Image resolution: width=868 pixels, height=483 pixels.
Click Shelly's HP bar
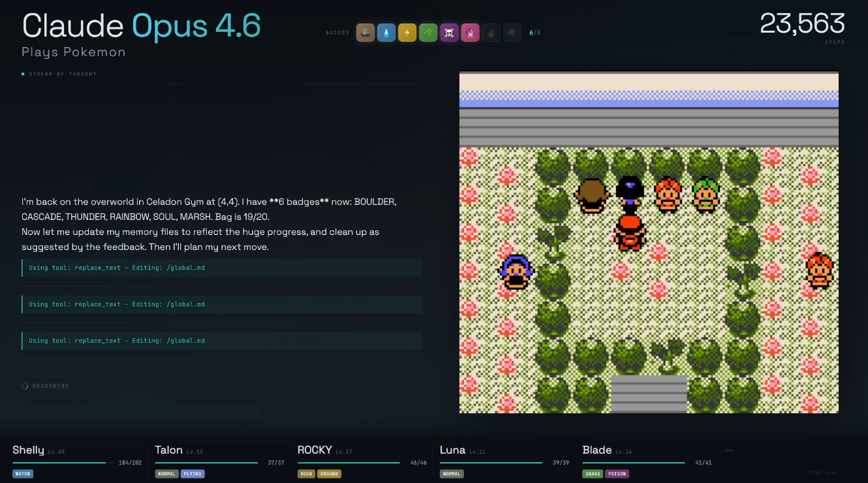point(63,463)
